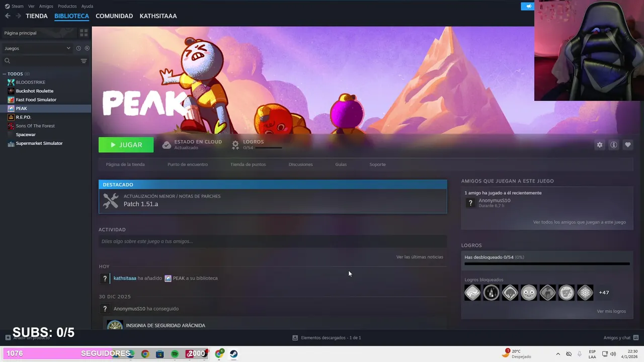Show hidden system tray icons chevron
Screen dimensions: 644x362
pos(558,354)
